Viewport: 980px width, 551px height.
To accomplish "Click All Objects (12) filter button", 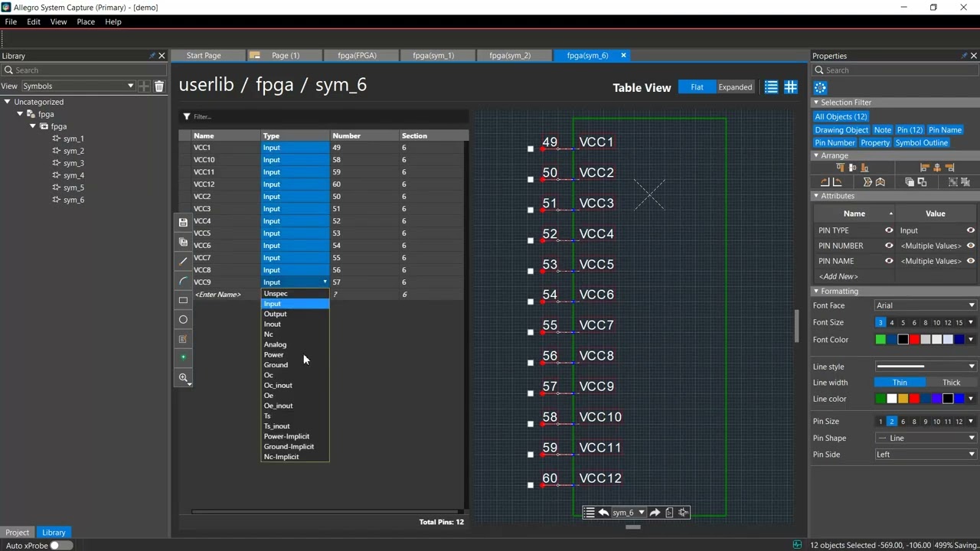I will click(841, 117).
